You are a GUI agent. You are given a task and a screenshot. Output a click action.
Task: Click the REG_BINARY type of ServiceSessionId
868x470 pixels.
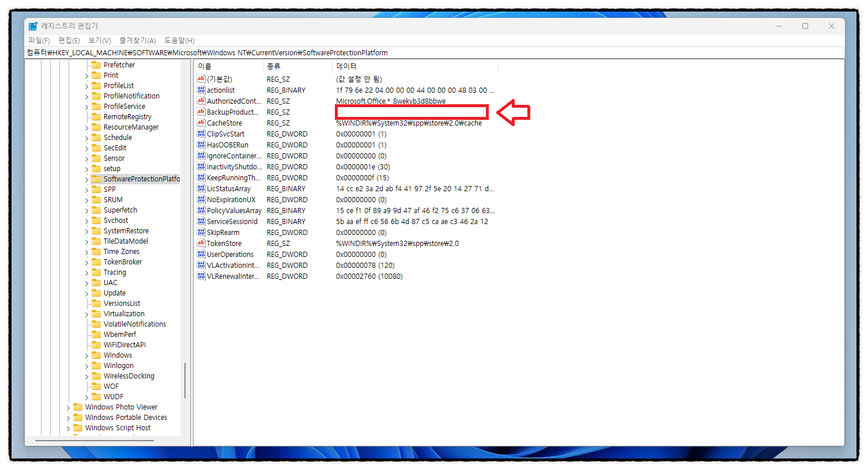click(x=286, y=222)
